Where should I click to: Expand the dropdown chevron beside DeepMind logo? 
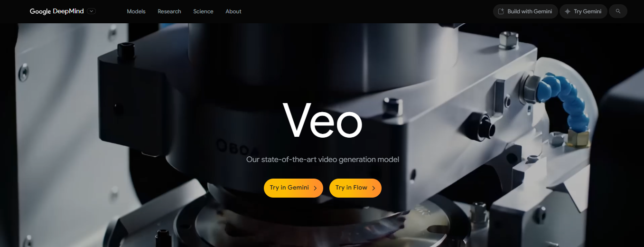[x=92, y=11]
